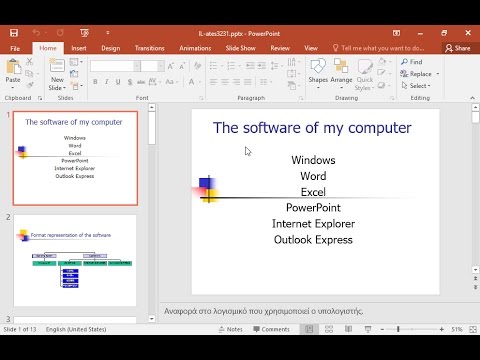Open Quick Styles gallery
Image resolution: width=480 pixels, height=360 pixels.
(x=365, y=75)
